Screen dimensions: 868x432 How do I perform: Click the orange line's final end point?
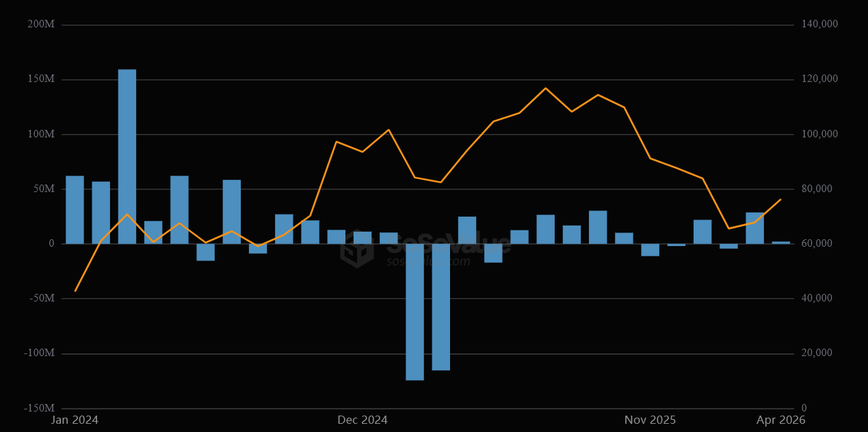(x=780, y=199)
